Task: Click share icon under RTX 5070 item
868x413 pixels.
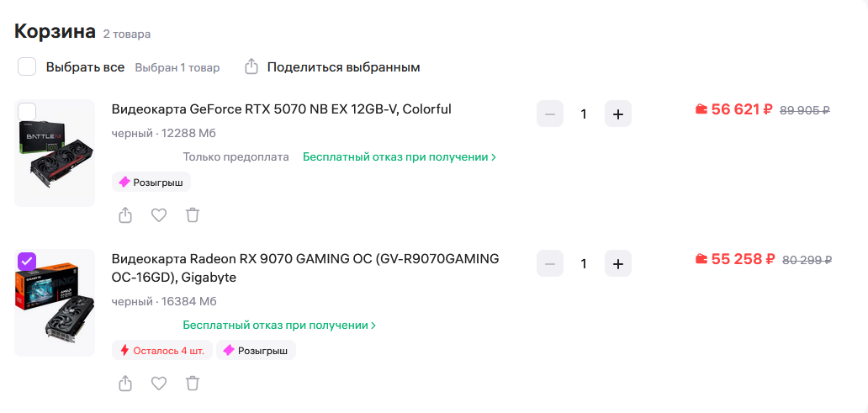Action: point(125,215)
